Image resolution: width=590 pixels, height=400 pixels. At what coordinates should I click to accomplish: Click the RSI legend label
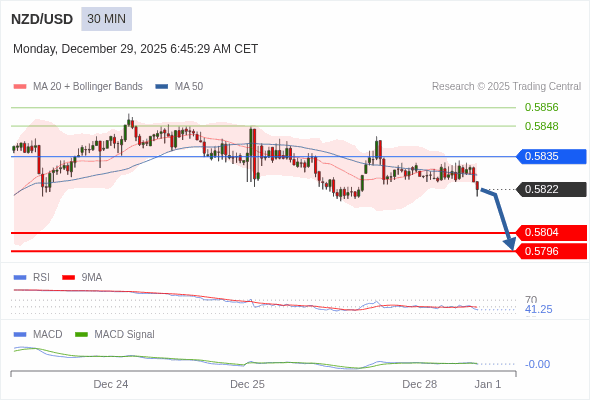41,278
